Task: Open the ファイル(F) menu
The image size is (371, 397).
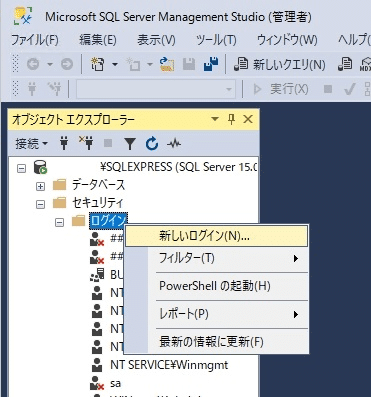Action: tap(35, 40)
